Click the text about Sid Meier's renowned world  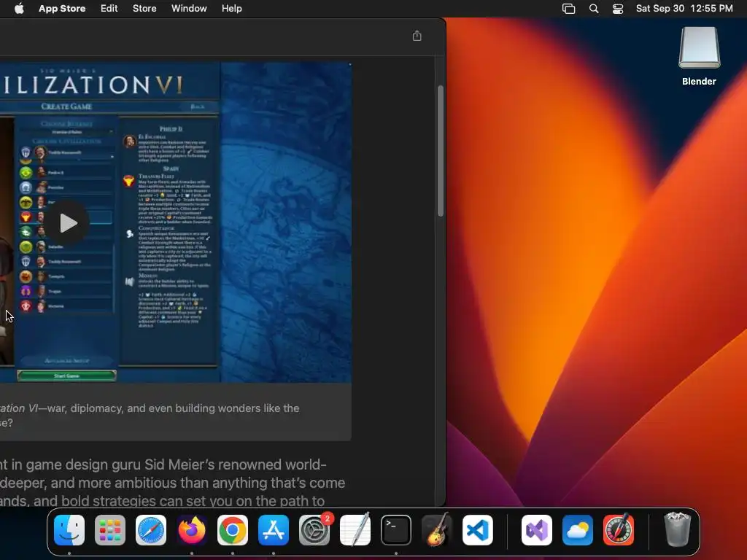163,464
